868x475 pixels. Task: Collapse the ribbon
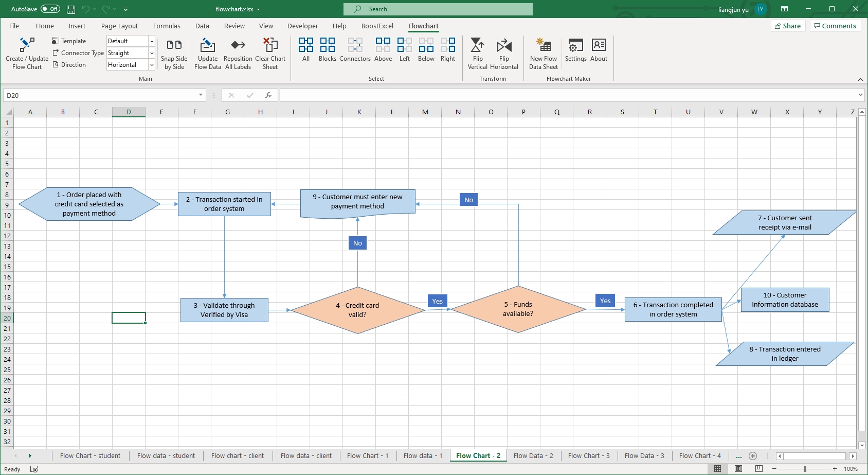[x=860, y=79]
